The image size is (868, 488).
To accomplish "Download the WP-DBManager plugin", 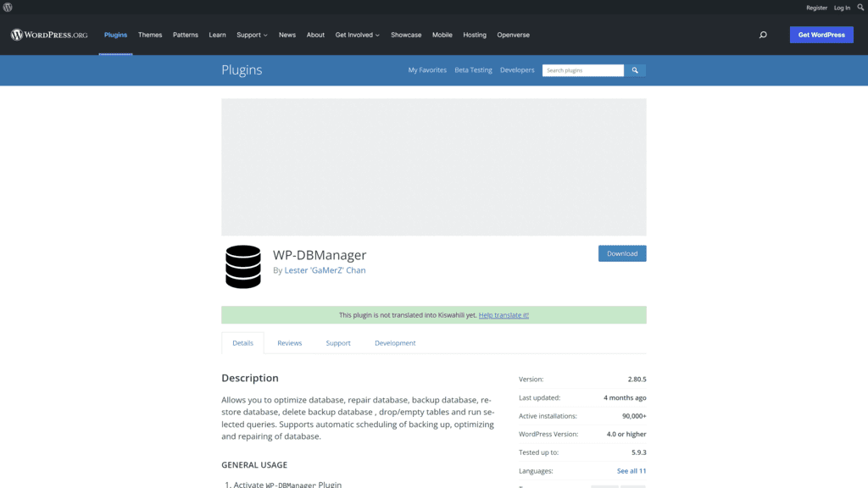I will tap(622, 253).
